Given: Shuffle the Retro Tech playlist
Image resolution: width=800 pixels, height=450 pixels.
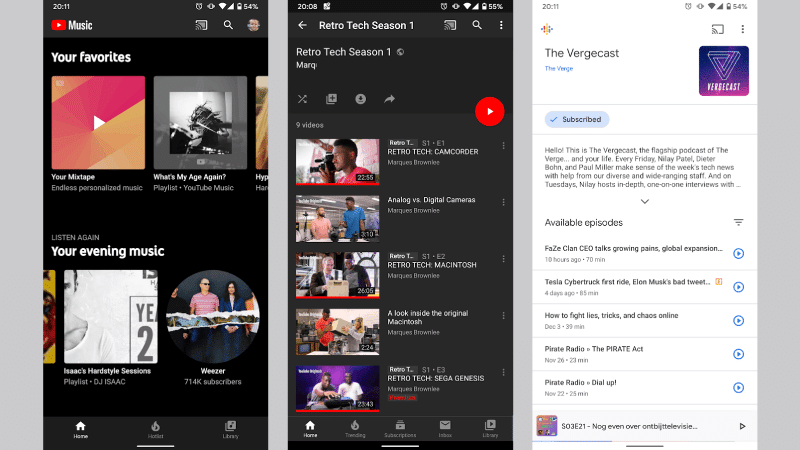Looking at the screenshot, I should point(303,99).
